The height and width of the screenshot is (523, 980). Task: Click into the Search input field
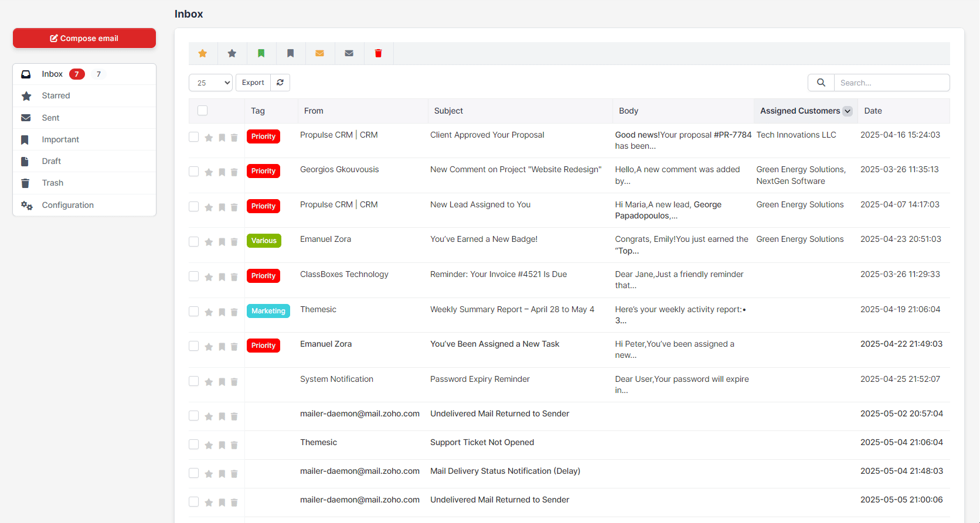pyautogui.click(x=891, y=83)
